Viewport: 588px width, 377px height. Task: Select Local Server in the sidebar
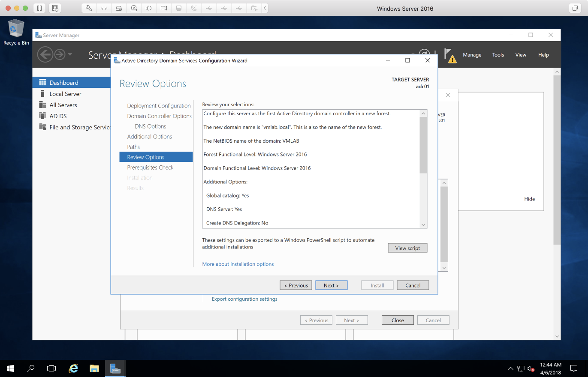coord(65,94)
